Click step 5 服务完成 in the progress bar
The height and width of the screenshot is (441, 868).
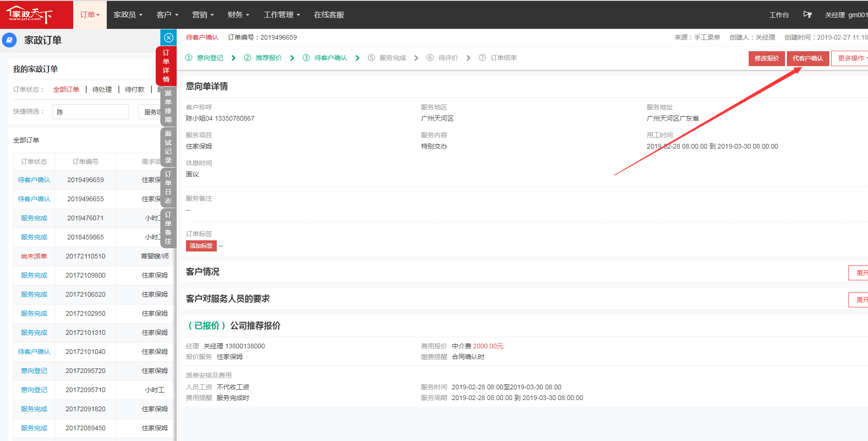tap(387, 58)
